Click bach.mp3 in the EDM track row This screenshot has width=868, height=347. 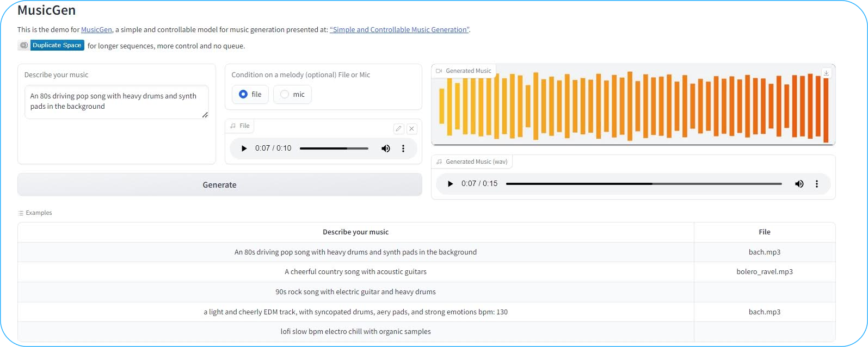[765, 312]
